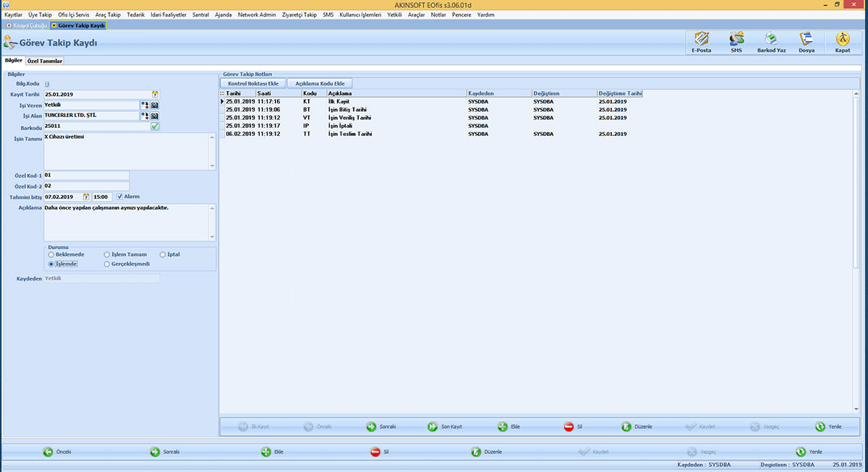The image size is (868, 472).
Task: Click Ekle in the notes navigation bar
Action: coord(509,426)
